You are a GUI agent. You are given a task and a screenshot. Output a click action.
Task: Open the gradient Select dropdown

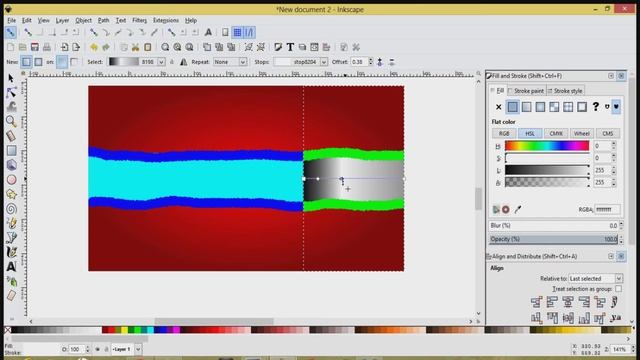(x=137, y=62)
